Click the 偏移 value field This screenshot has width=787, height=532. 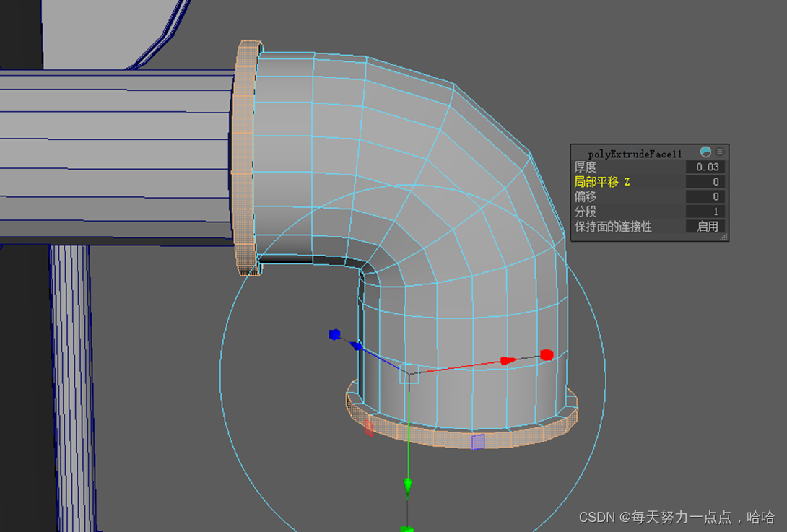click(x=705, y=197)
